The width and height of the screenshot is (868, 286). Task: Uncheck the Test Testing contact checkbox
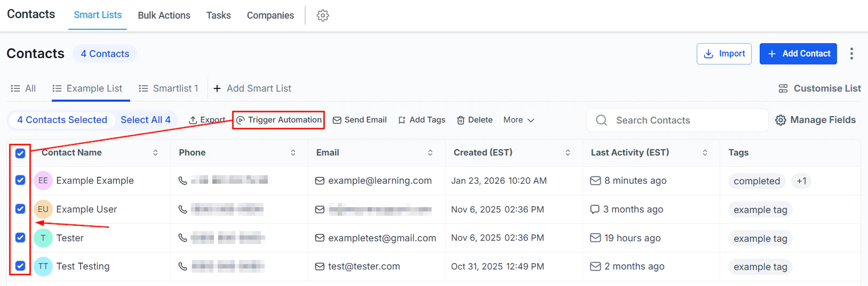pyautogui.click(x=20, y=265)
